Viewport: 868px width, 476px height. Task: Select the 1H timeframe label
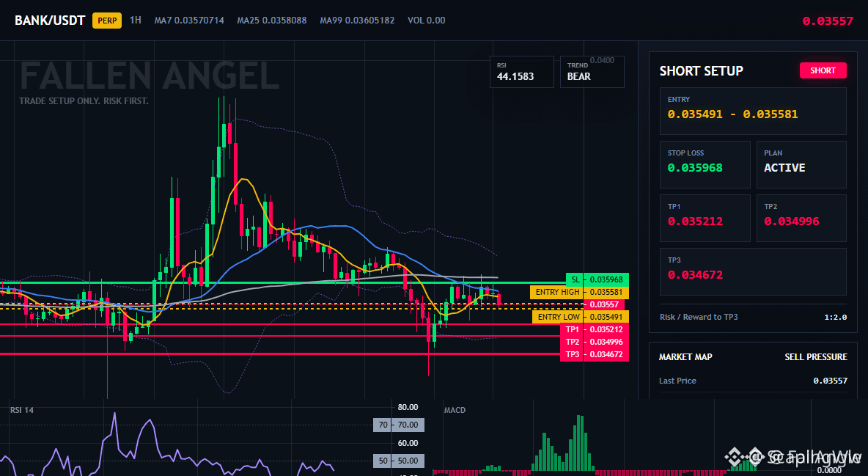coord(136,21)
